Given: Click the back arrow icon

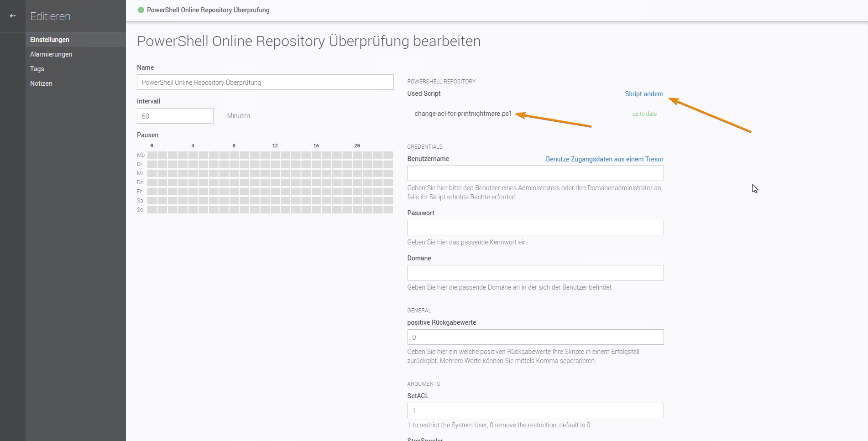Looking at the screenshot, I should click(13, 16).
